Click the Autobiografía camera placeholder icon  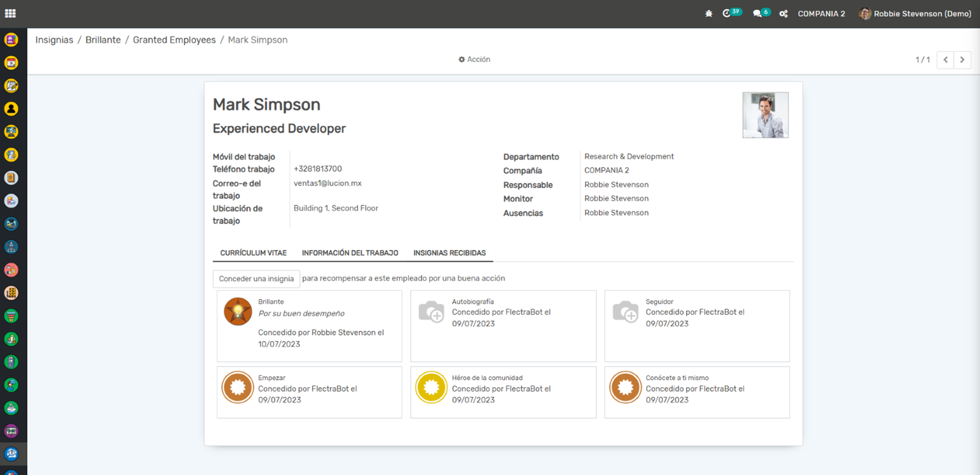[x=431, y=311]
